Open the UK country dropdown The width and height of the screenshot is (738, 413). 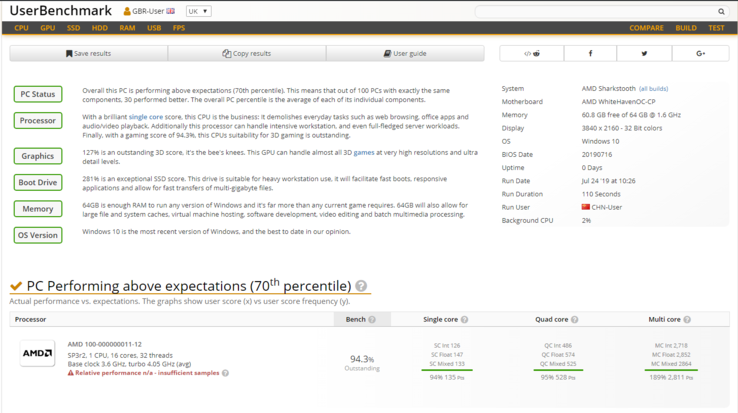(x=199, y=11)
